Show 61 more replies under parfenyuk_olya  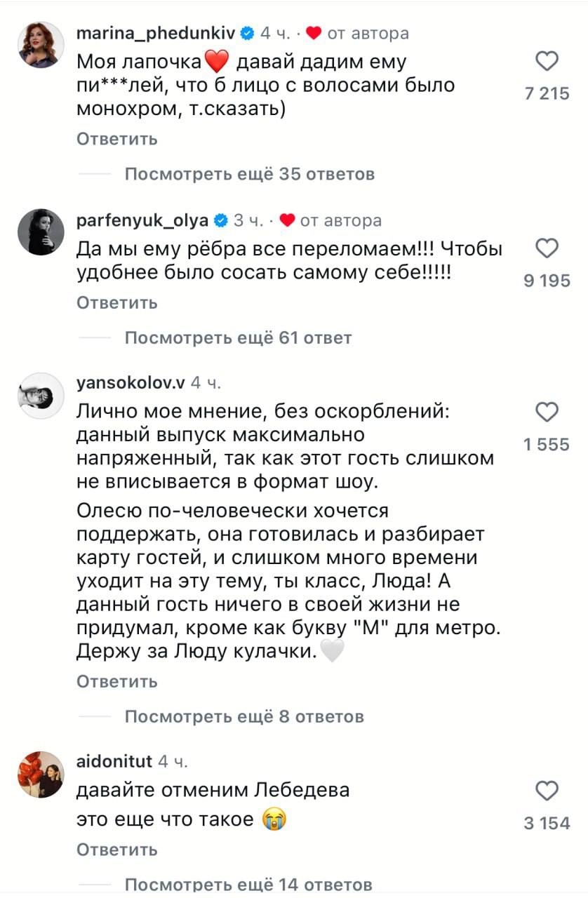pyautogui.click(x=238, y=338)
